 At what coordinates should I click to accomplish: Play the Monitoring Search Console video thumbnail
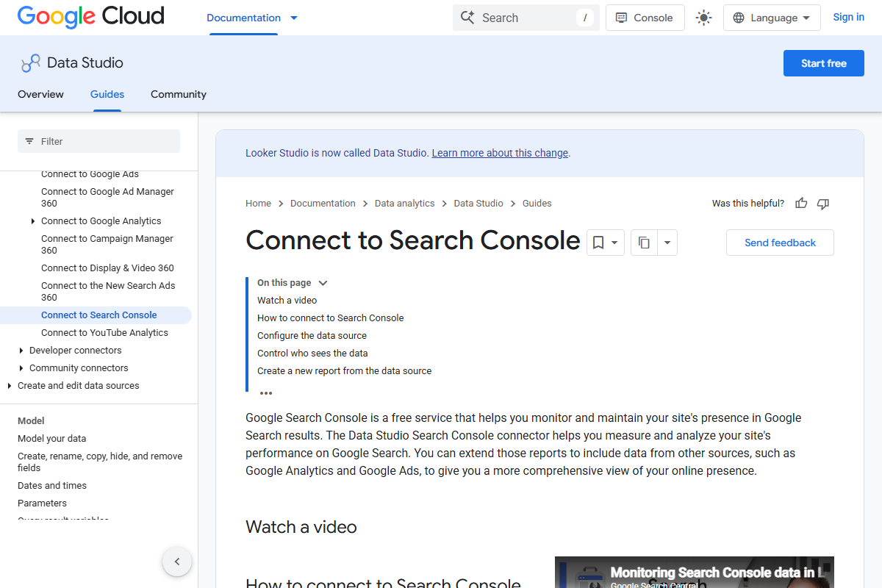tap(694, 573)
